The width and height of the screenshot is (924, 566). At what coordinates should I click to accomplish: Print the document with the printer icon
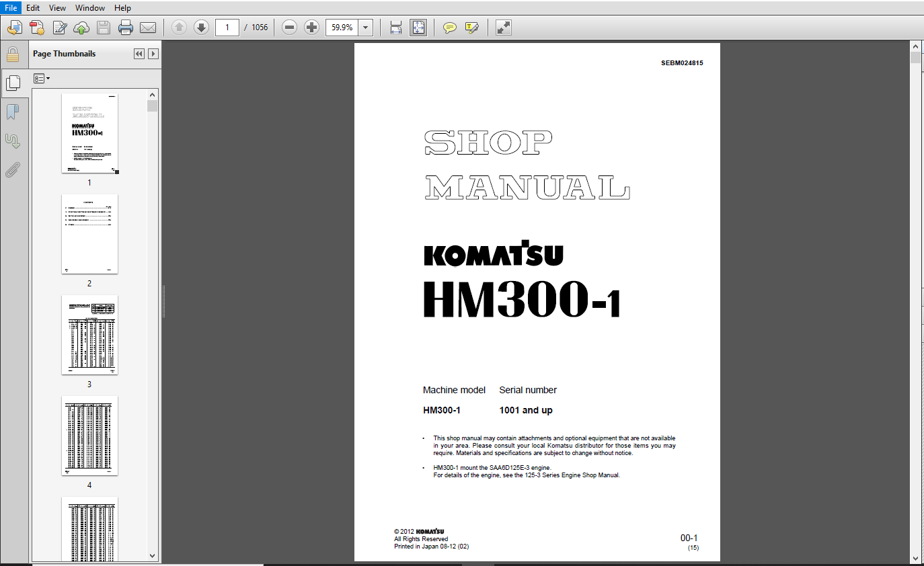(125, 28)
